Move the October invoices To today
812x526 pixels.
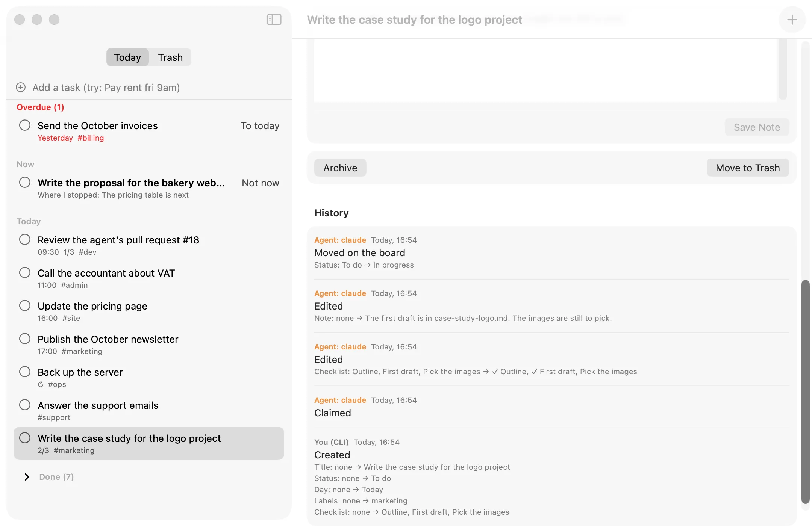coord(260,125)
